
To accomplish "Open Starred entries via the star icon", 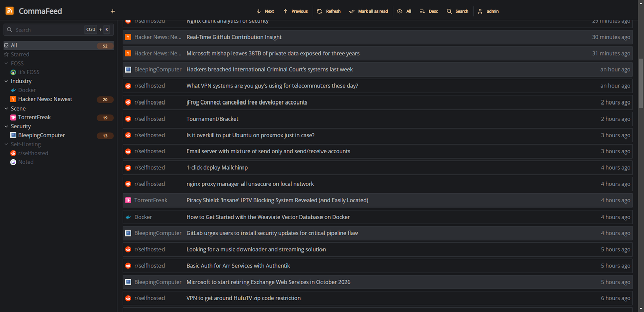I will [x=6, y=54].
